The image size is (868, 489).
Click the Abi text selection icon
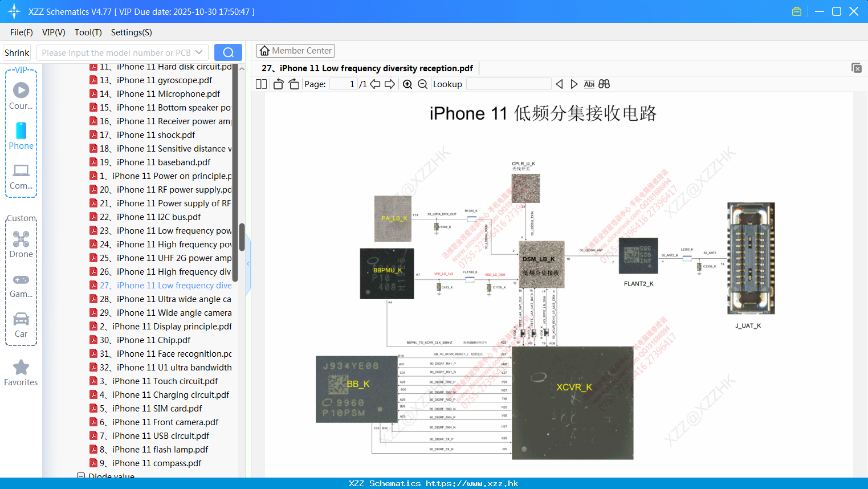pos(589,84)
